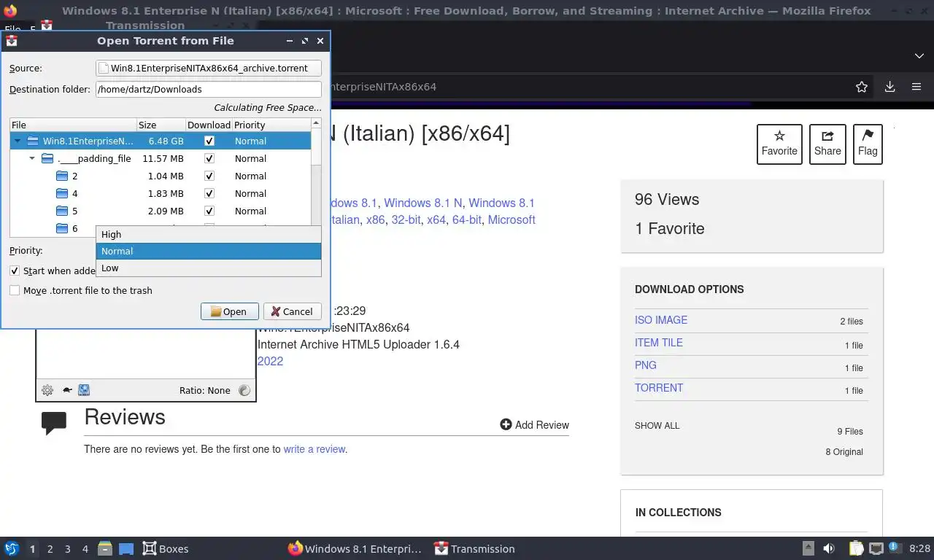The image size is (934, 560).
Task: Click the eject tray icon
Action: click(x=808, y=548)
